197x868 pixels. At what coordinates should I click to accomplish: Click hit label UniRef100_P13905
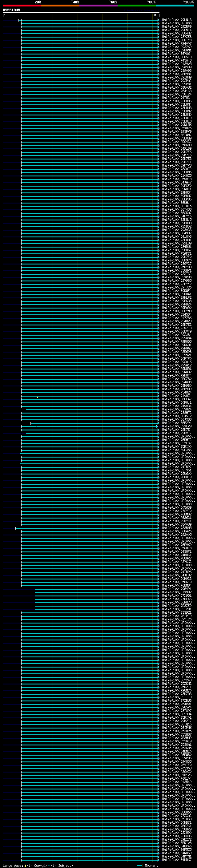[x=177, y=64]
